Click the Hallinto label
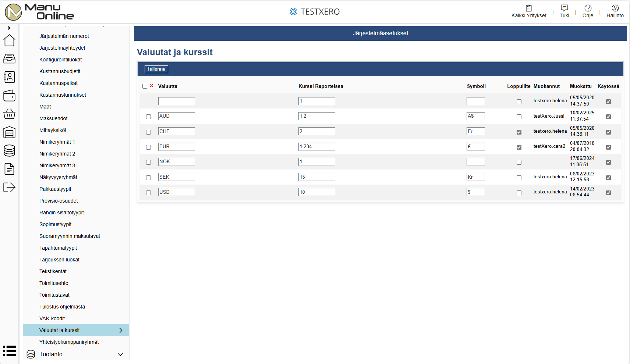Image resolution: width=630 pixels, height=364 pixels. pos(615,15)
